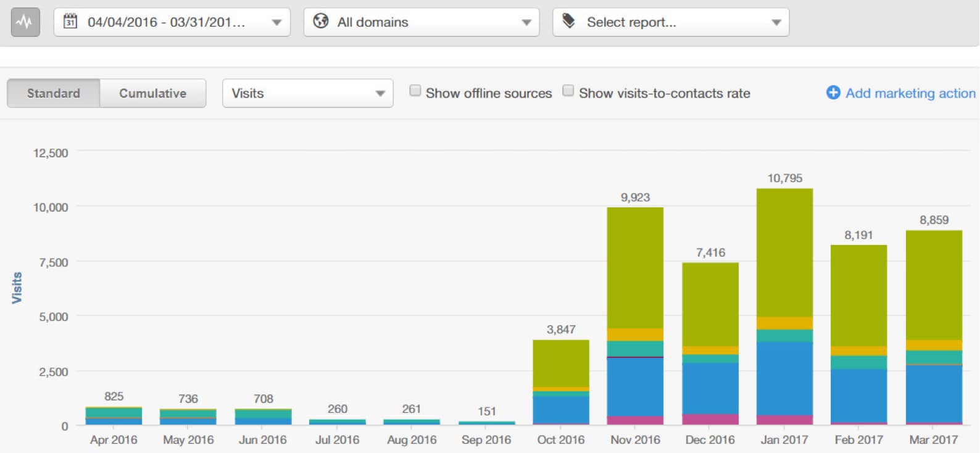Image resolution: width=980 pixels, height=453 pixels.
Task: Enable Show visits-to-contacts rate checkbox
Action: [x=568, y=91]
